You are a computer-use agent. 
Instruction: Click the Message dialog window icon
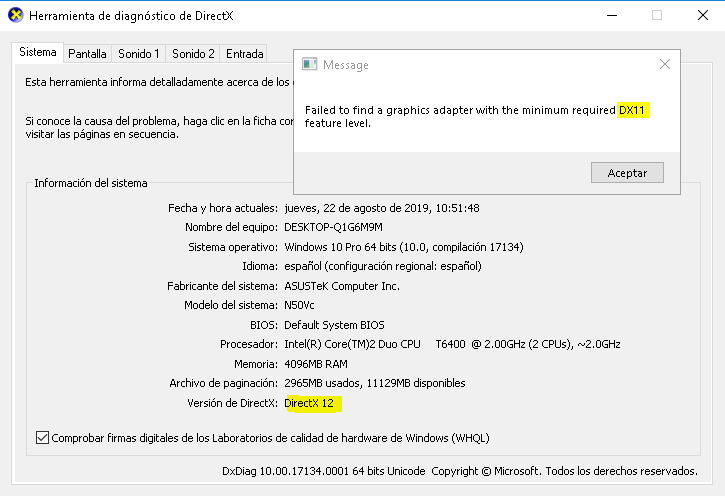pos(309,64)
